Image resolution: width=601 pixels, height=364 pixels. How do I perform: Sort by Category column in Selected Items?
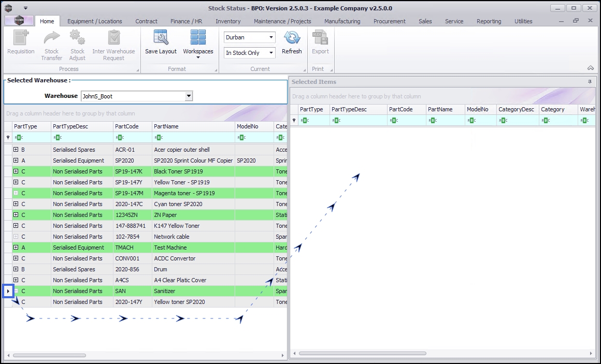pyautogui.click(x=559, y=109)
